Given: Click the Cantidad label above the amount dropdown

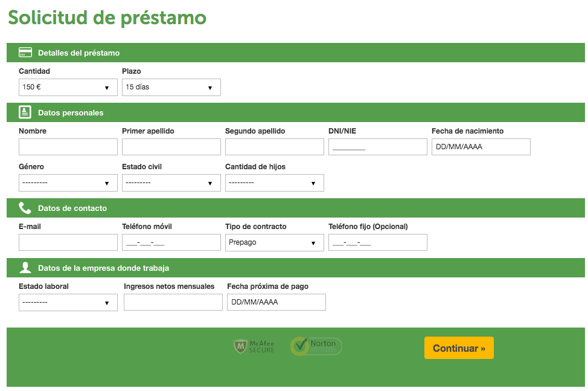Looking at the screenshot, I should (34, 71).
